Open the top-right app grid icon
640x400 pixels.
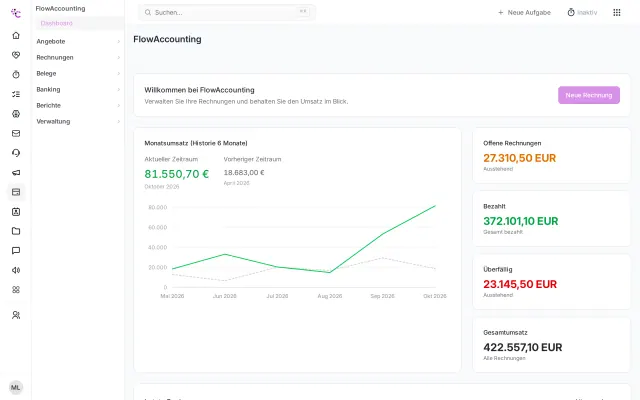[x=617, y=13]
